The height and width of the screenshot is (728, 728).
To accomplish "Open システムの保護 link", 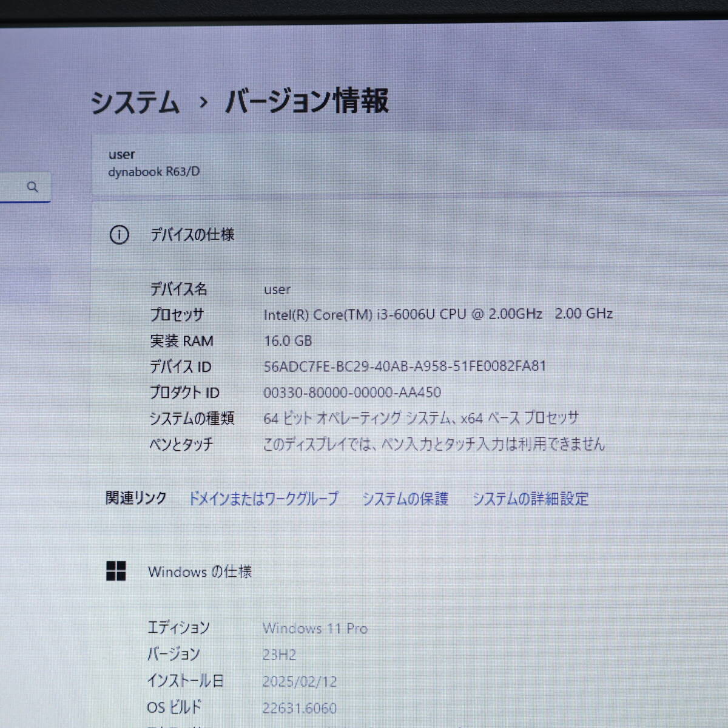I will 405,499.
